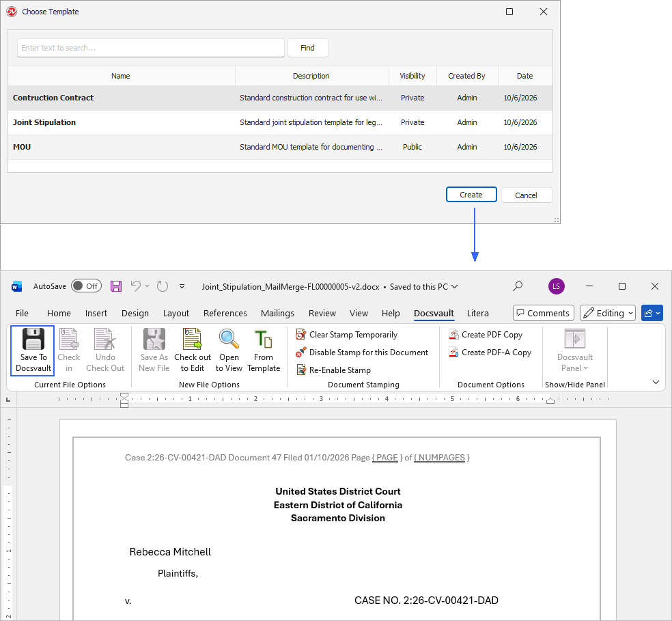Sort by the Date column header
Screen dimensions: 672x621
(x=525, y=76)
